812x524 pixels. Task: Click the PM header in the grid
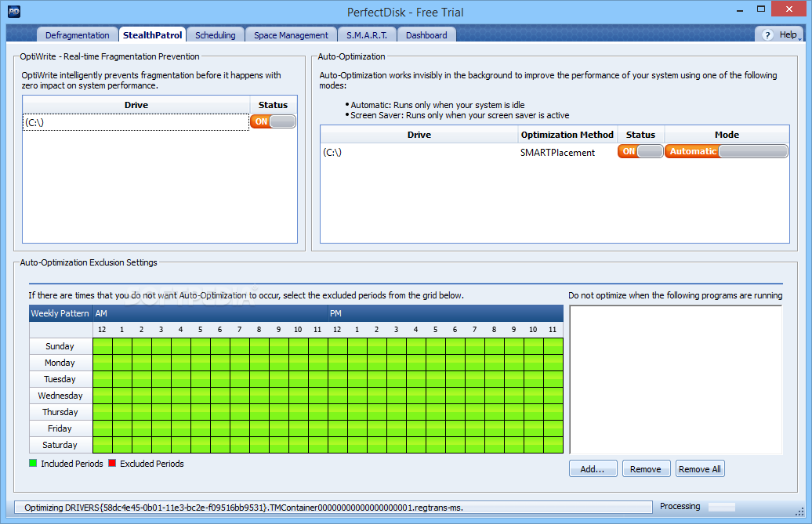(x=445, y=313)
